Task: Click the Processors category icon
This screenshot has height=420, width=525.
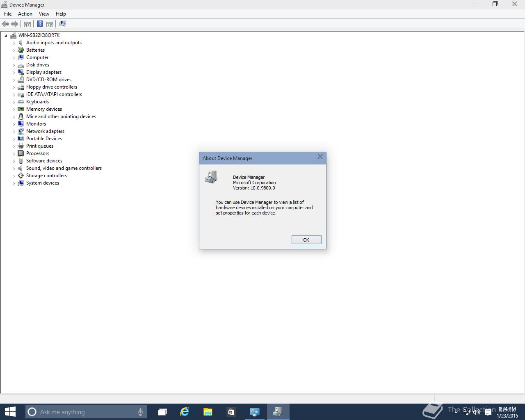Action: point(21,153)
